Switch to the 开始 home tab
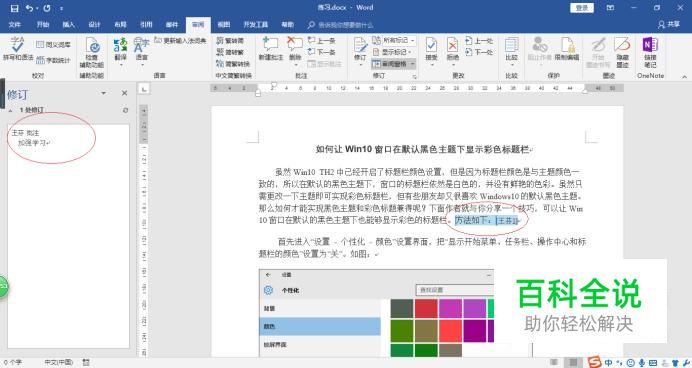Viewport: 692px width, 368px height. click(x=43, y=25)
